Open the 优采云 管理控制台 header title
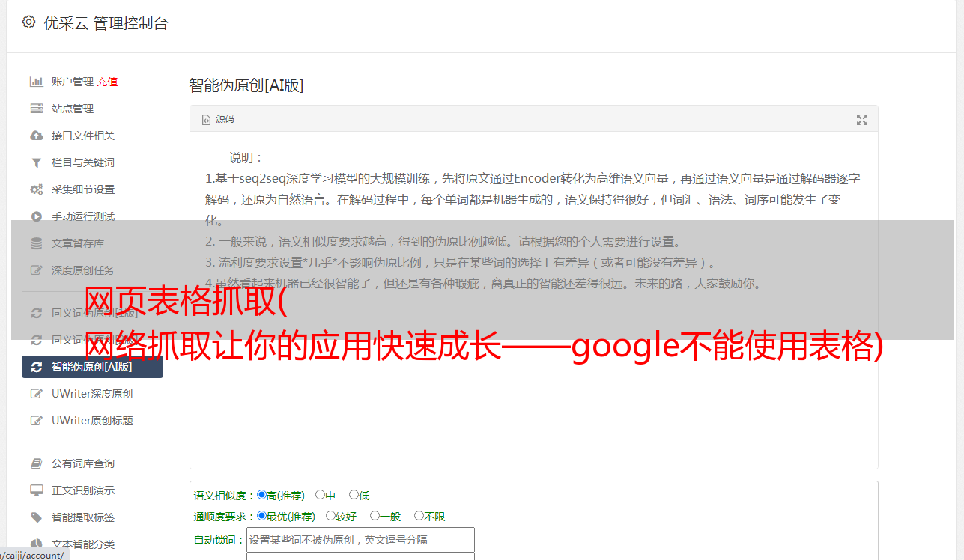964x560 pixels. 106,23
